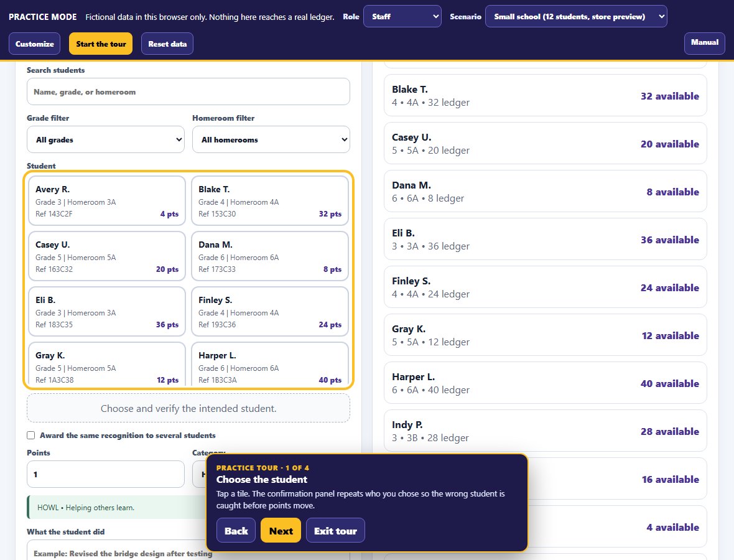Select the Blake T. student tile

[270, 201]
